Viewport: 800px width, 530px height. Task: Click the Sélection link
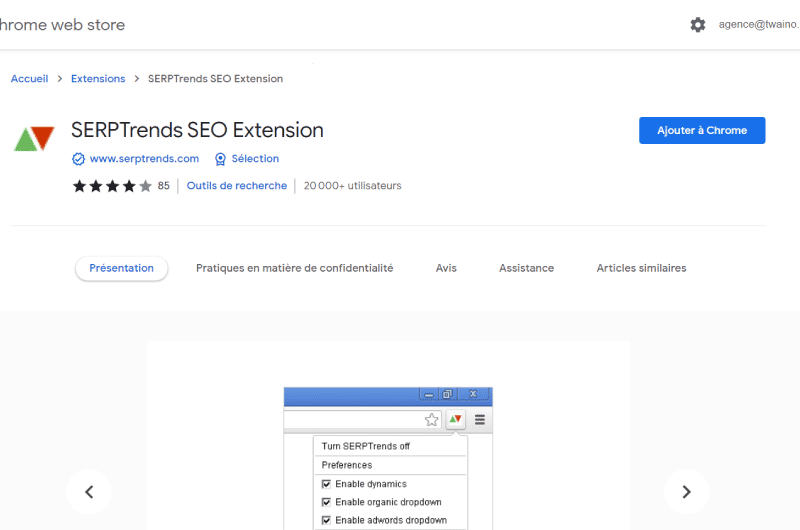click(255, 159)
